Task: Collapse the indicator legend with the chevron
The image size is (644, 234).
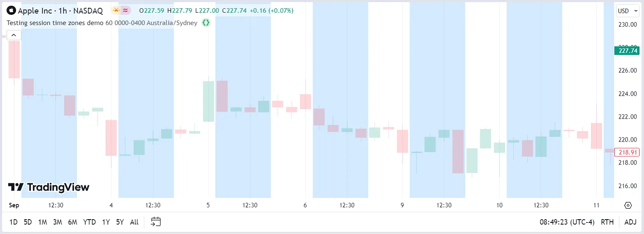Action: pos(14,35)
